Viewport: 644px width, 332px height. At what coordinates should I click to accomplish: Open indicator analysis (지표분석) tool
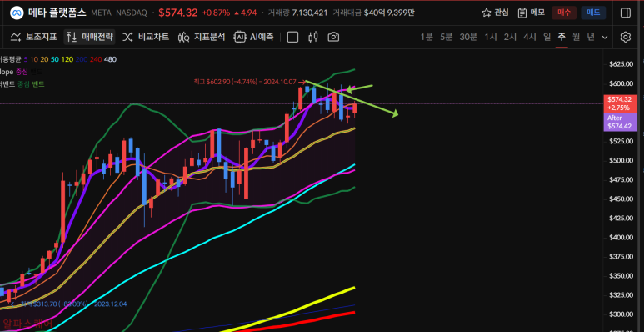click(202, 37)
